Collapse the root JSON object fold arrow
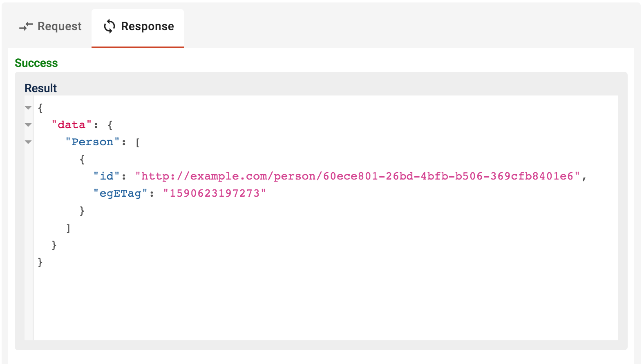 28,108
